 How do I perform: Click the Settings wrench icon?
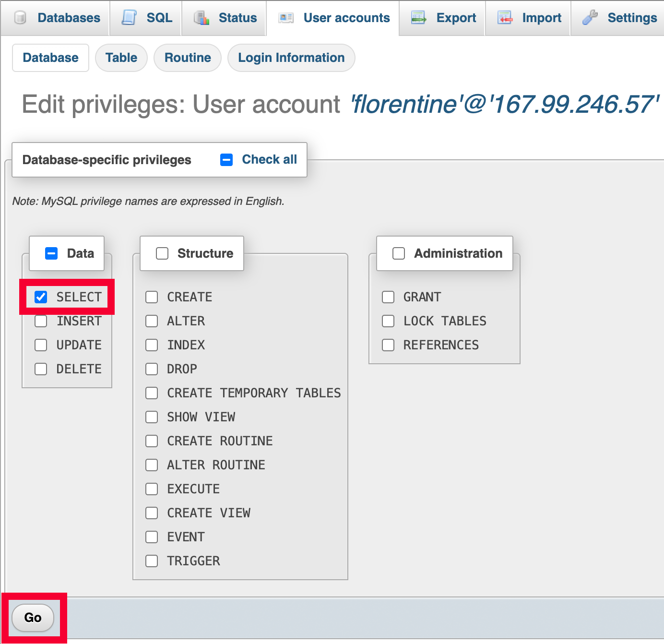590,18
